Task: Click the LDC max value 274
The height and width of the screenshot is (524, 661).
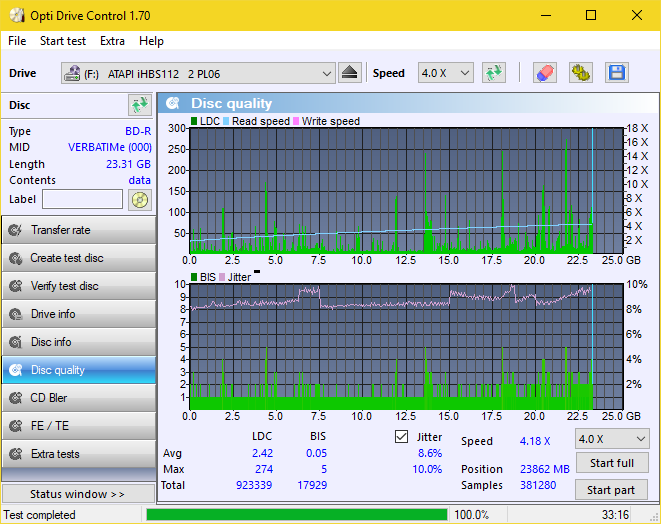Action: (264, 469)
